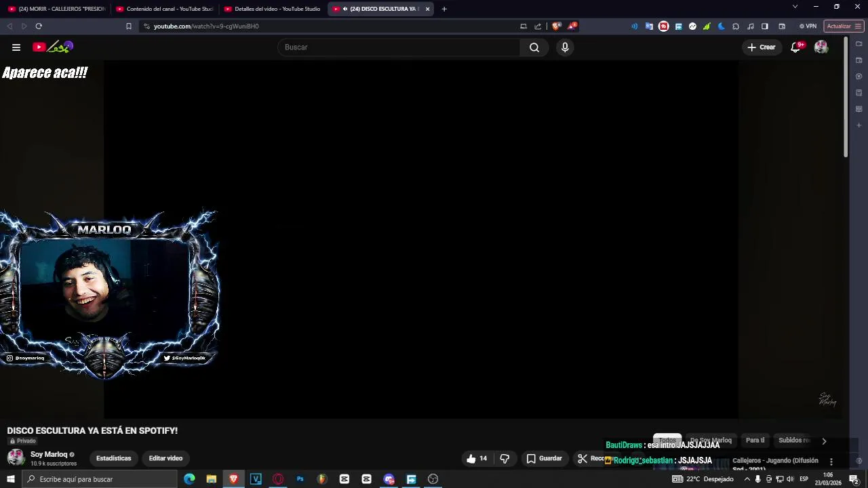This screenshot has height=488, width=868.
Task: Open a new browser tab
Action: pyautogui.click(x=444, y=9)
